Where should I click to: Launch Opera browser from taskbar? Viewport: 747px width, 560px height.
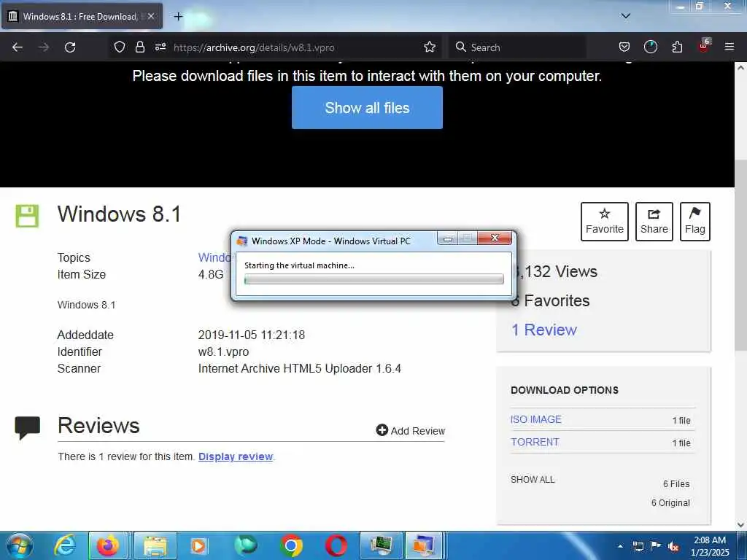point(336,545)
